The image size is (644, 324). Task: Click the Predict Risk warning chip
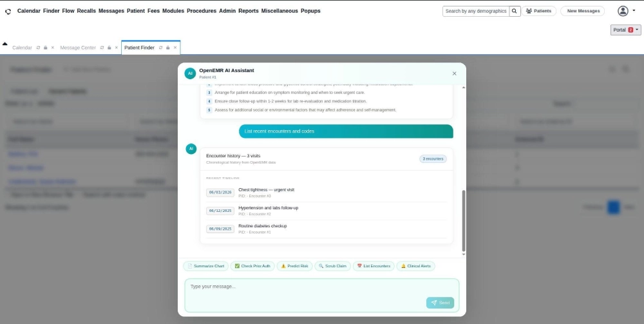tap(294, 266)
